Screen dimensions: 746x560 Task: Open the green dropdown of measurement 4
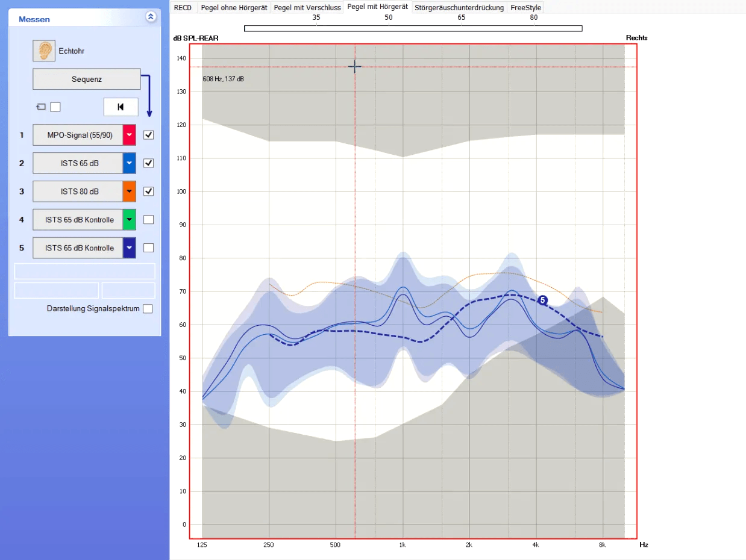130,220
